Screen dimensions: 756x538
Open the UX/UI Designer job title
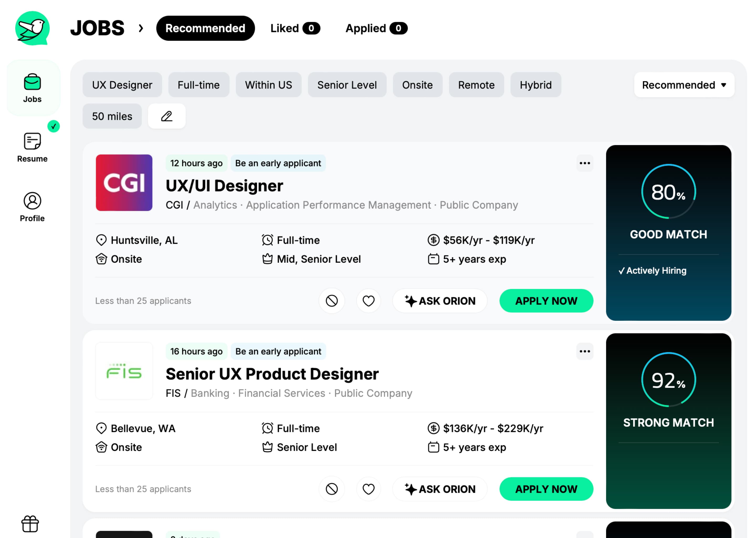(224, 185)
